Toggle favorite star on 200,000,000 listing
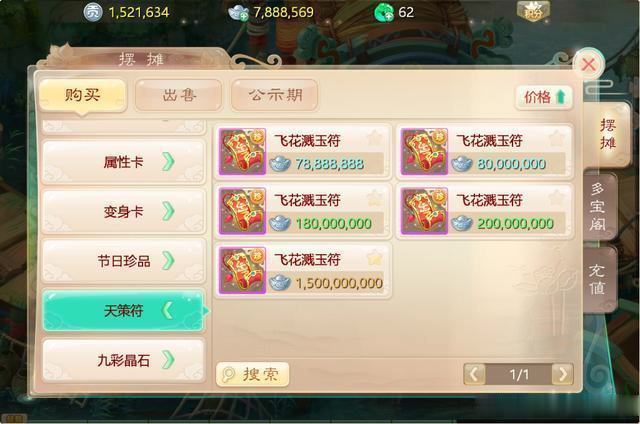Image resolution: width=640 pixels, height=424 pixels. point(556,199)
